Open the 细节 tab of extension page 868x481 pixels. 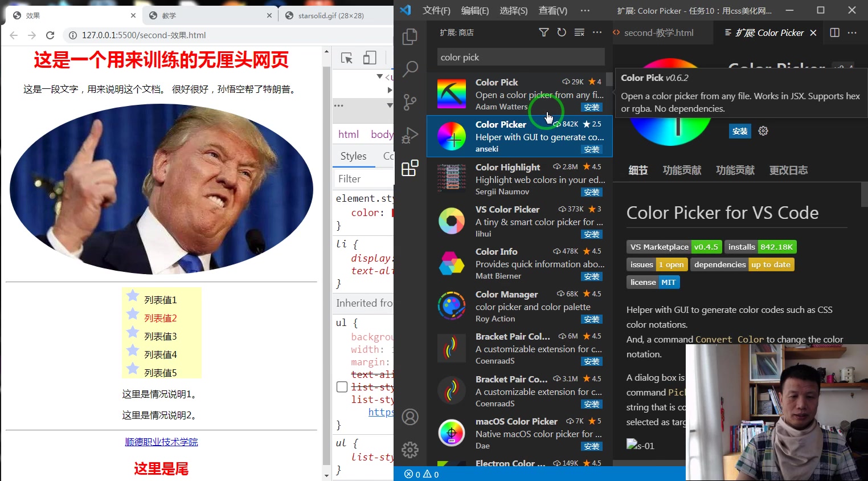point(638,170)
